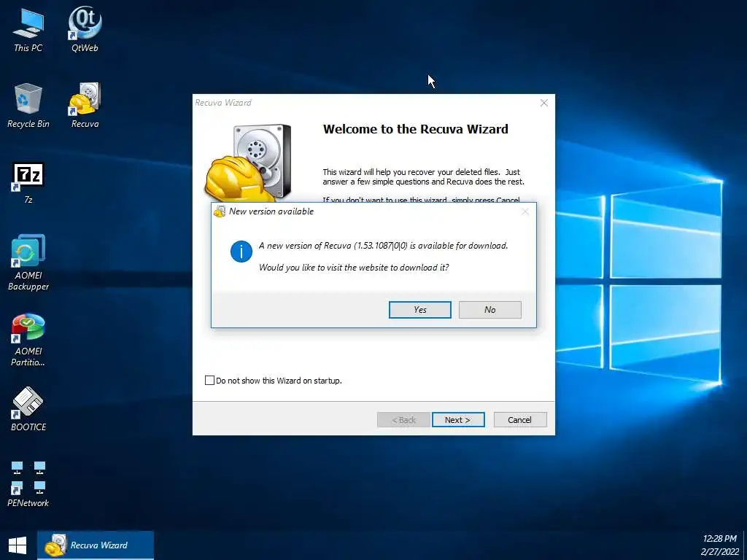Check Do not show this Wizard on startup
Screen dimensions: 747x560
tap(209, 381)
